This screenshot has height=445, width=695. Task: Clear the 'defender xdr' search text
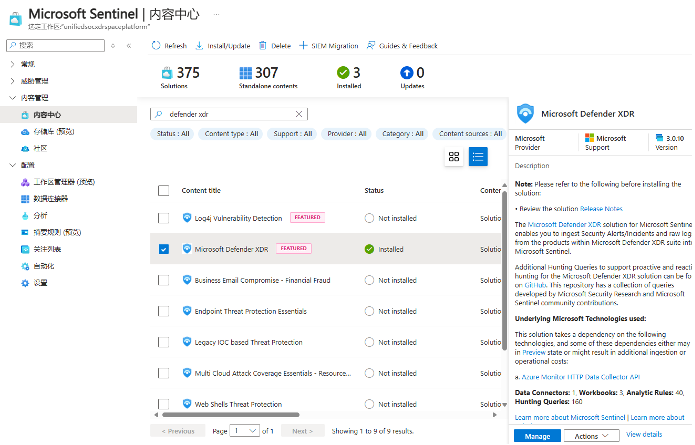pyautogui.click(x=299, y=114)
